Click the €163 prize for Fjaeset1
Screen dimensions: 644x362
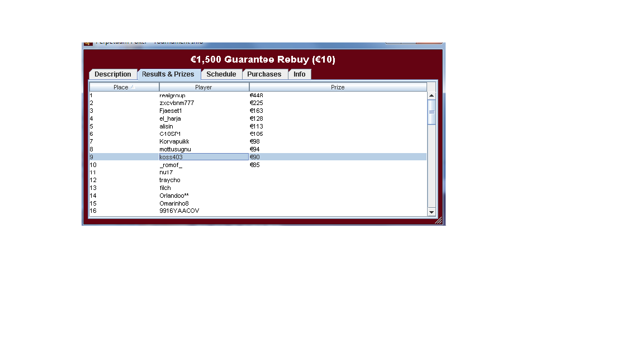256,111
